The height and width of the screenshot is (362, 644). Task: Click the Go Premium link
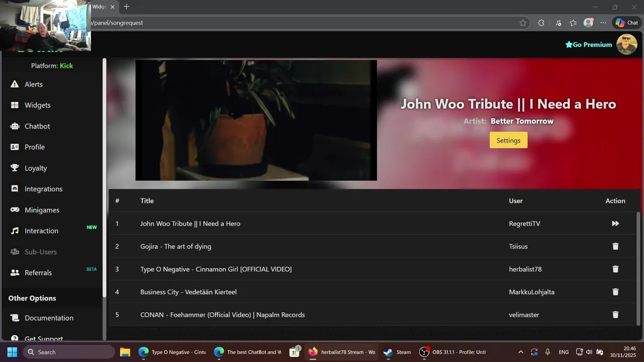(589, 45)
